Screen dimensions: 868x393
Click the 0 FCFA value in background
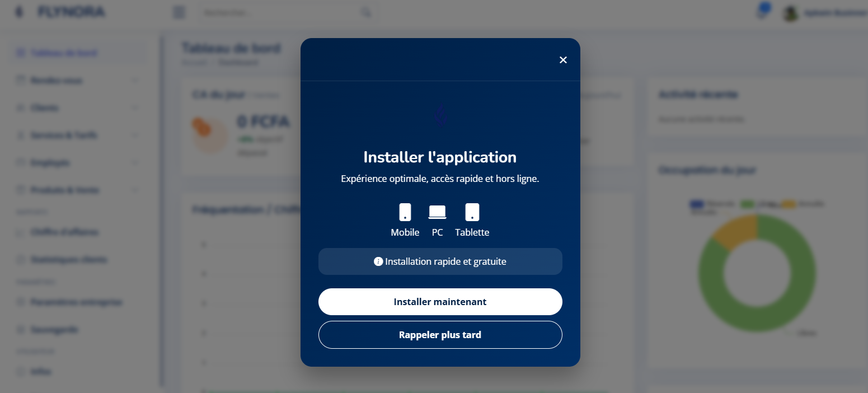click(x=263, y=121)
